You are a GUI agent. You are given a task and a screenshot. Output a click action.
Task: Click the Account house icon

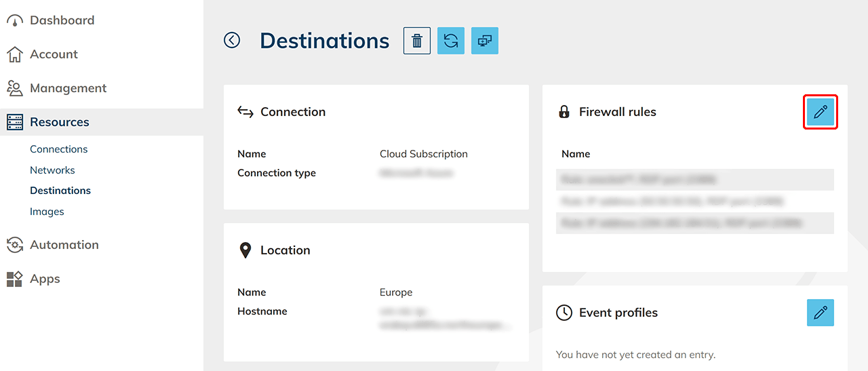14,54
